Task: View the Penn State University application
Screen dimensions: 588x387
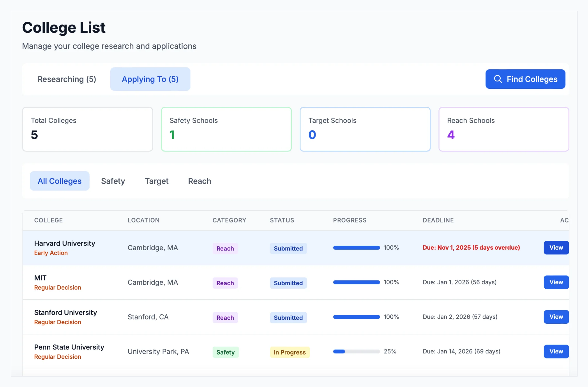Action: tap(556, 351)
